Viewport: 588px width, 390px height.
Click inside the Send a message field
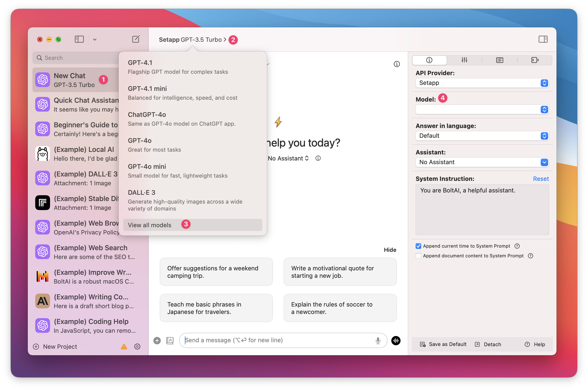point(273,340)
